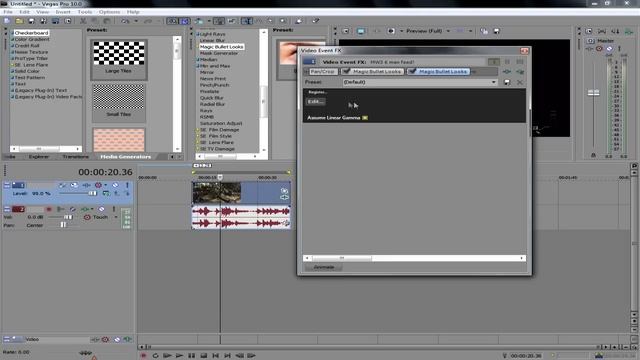Open Event Pan/Crop icon on video clip

pyautogui.click(x=284, y=191)
